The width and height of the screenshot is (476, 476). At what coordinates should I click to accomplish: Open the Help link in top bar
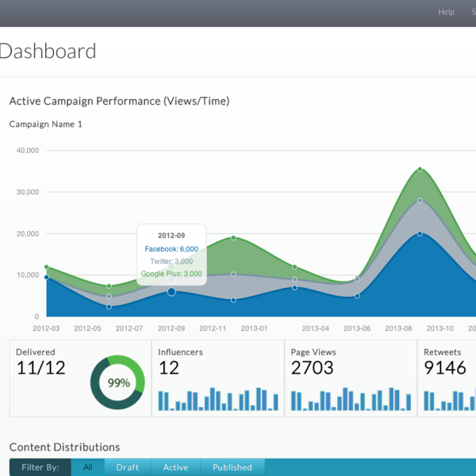tap(446, 12)
